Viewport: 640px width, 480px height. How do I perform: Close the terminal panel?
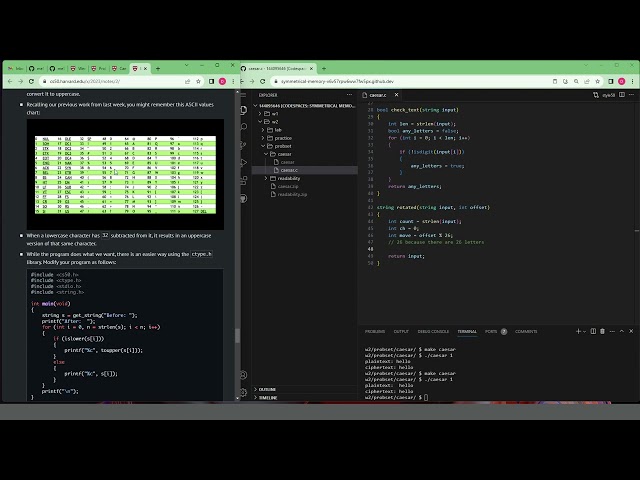(x=631, y=331)
